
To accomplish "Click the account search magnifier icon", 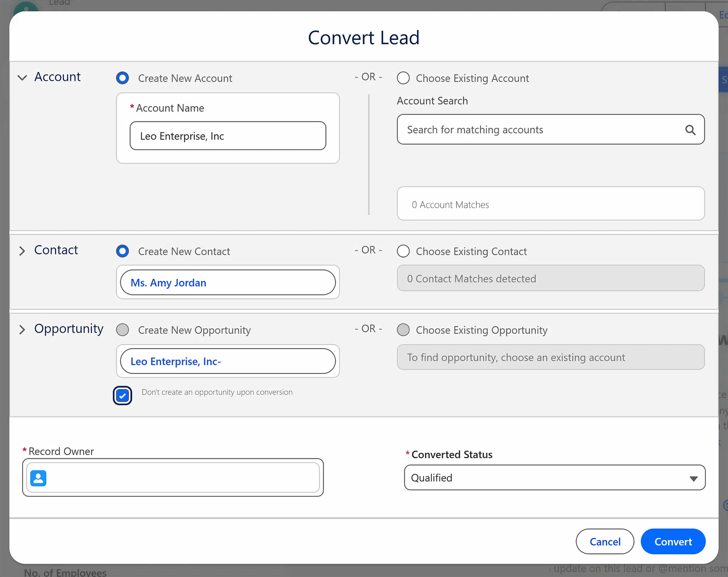I will [690, 130].
